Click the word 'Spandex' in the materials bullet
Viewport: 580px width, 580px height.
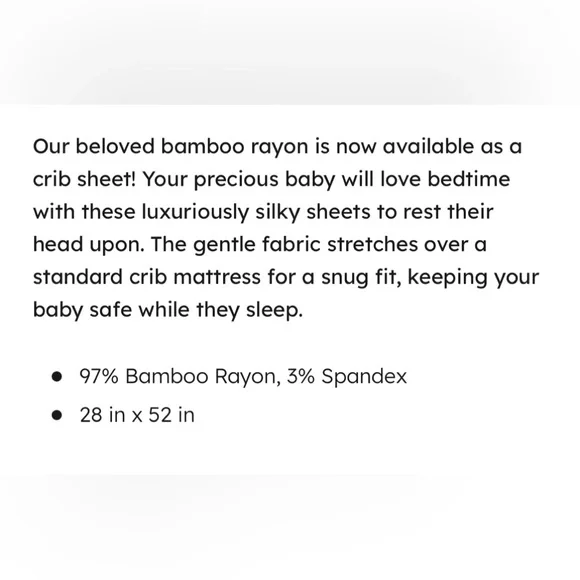click(364, 377)
